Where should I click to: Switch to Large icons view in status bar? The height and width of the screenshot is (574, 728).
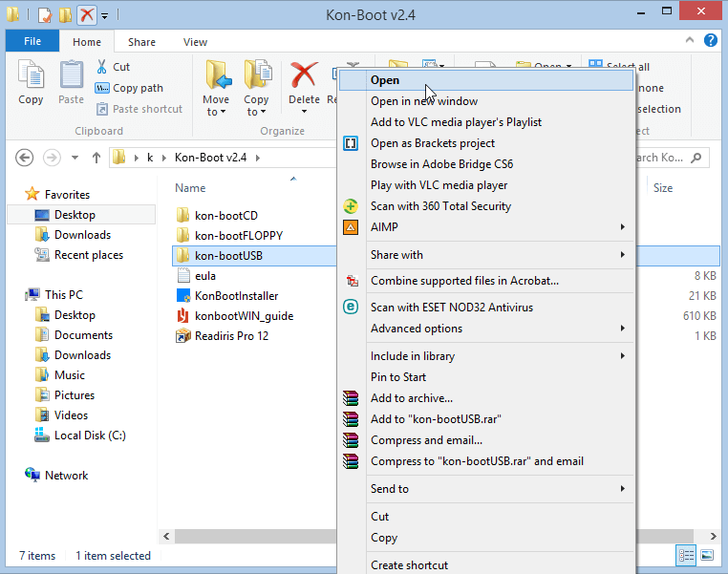click(x=707, y=555)
